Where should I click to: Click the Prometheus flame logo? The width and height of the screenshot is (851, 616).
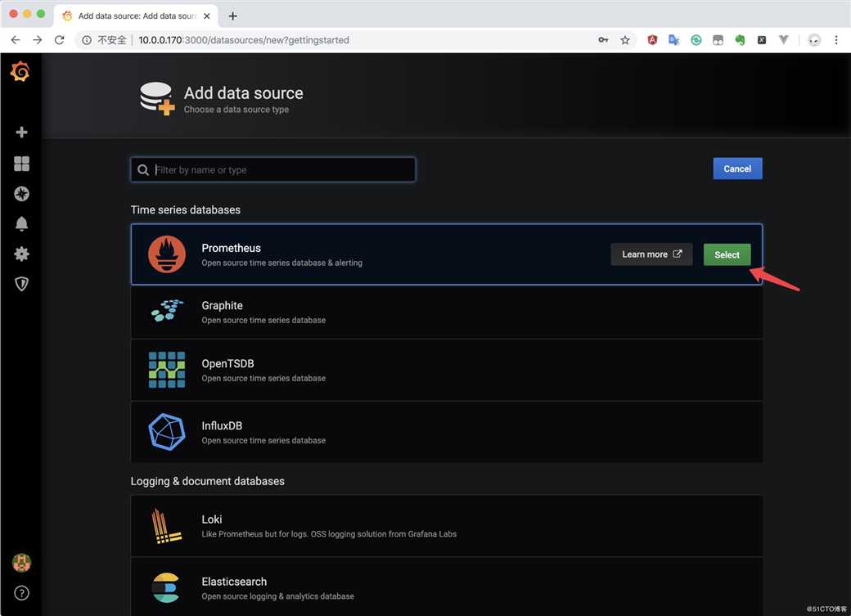(x=167, y=254)
